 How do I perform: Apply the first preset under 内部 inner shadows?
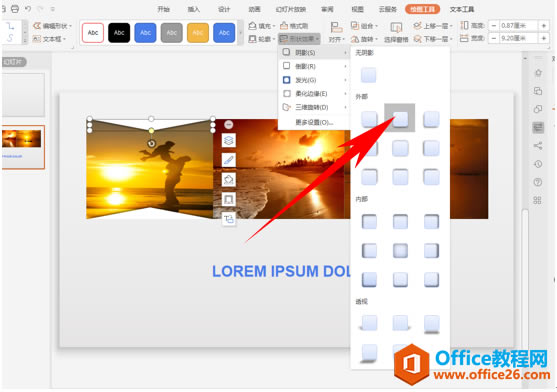[369, 221]
